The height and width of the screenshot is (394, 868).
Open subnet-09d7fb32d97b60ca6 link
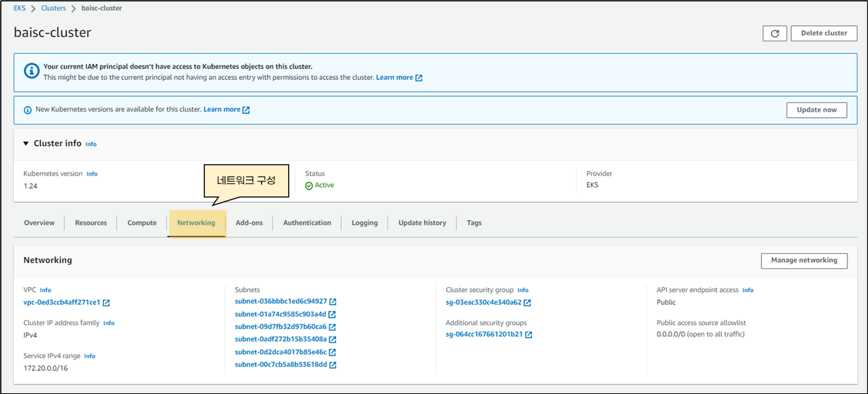(x=280, y=327)
